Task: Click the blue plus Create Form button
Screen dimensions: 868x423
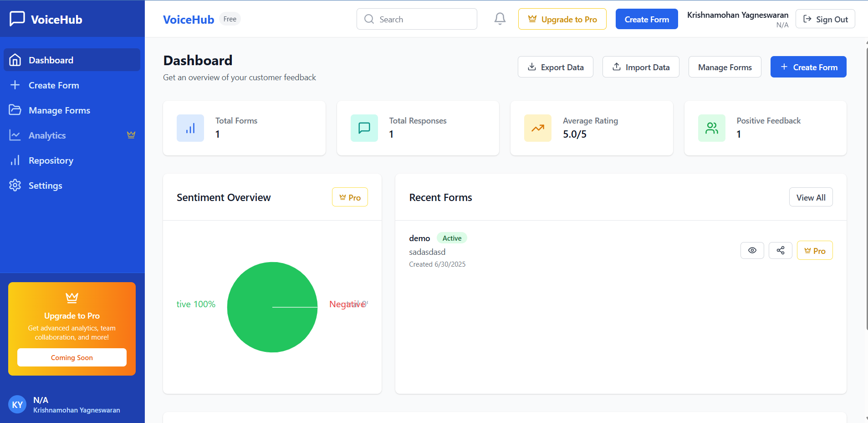Action: click(808, 67)
